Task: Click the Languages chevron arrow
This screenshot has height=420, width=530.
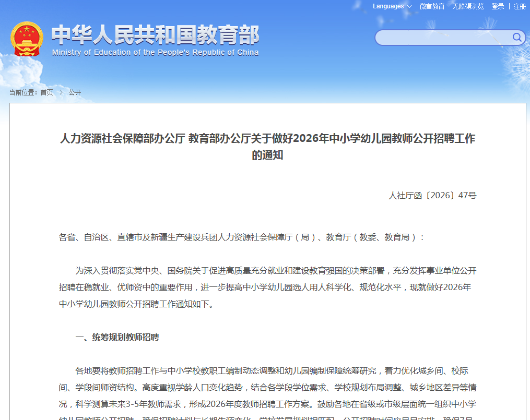Action: [409, 7]
